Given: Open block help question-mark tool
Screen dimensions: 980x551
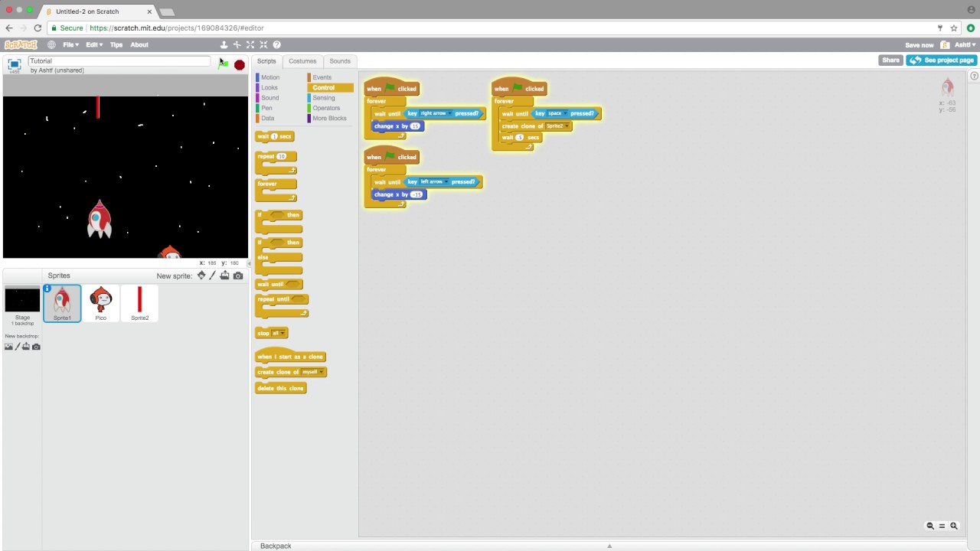Looking at the screenshot, I should 276,45.
